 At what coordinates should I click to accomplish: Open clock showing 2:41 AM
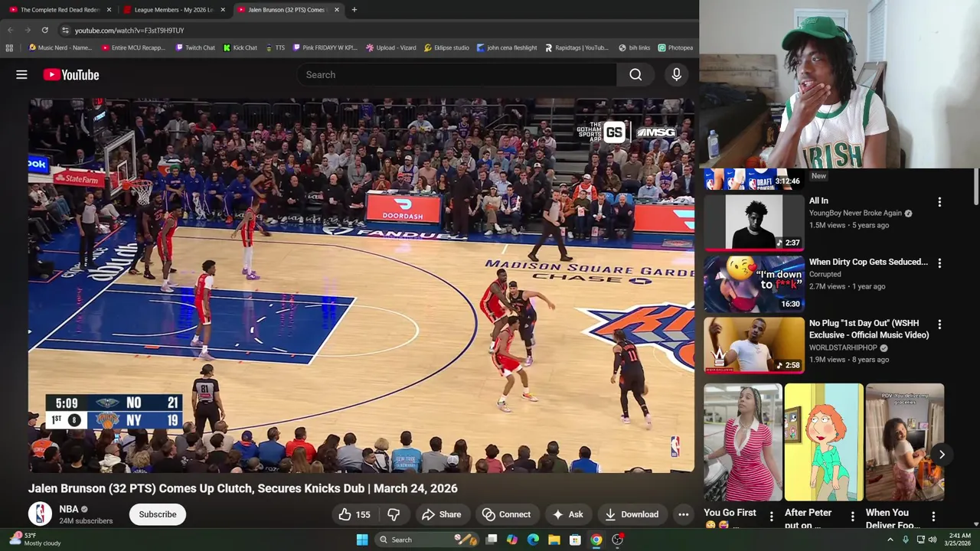[x=959, y=540]
